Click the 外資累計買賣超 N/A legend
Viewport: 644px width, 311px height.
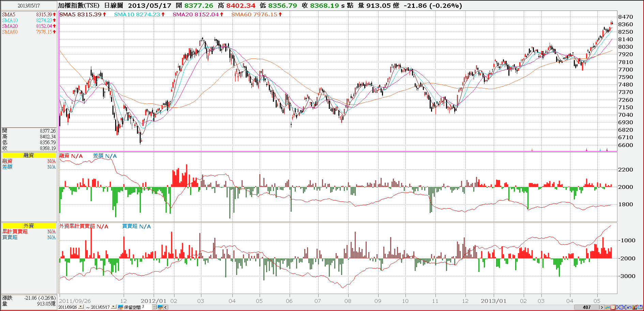[84, 226]
